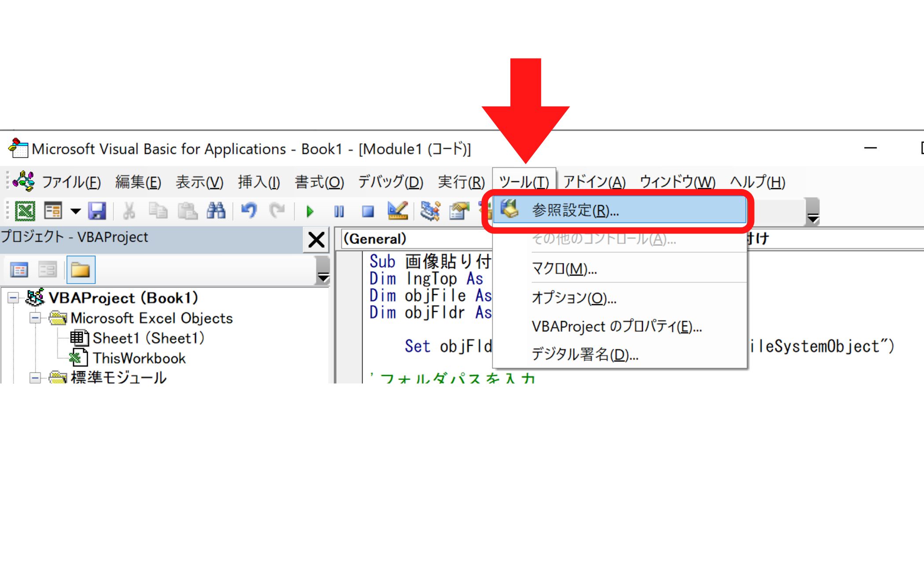Click the Cut scissors icon
The height and width of the screenshot is (583, 924).
[x=128, y=211]
